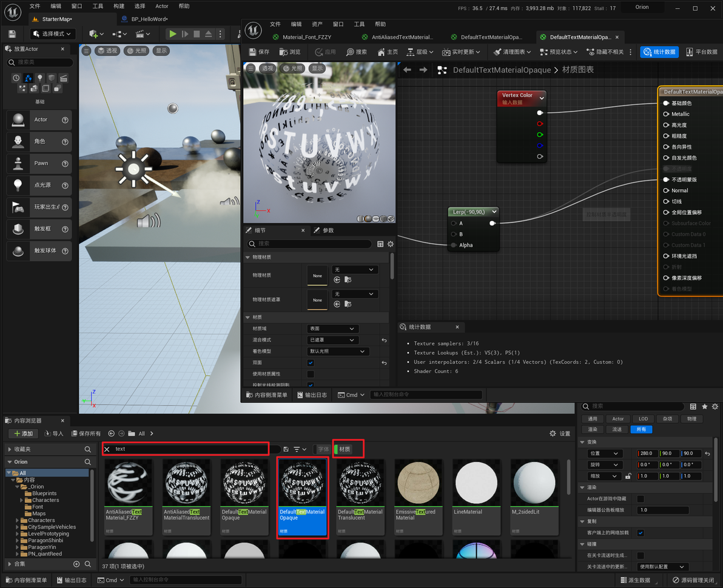
Task: Open the 着色模型 shading model dropdown
Action: click(x=338, y=352)
